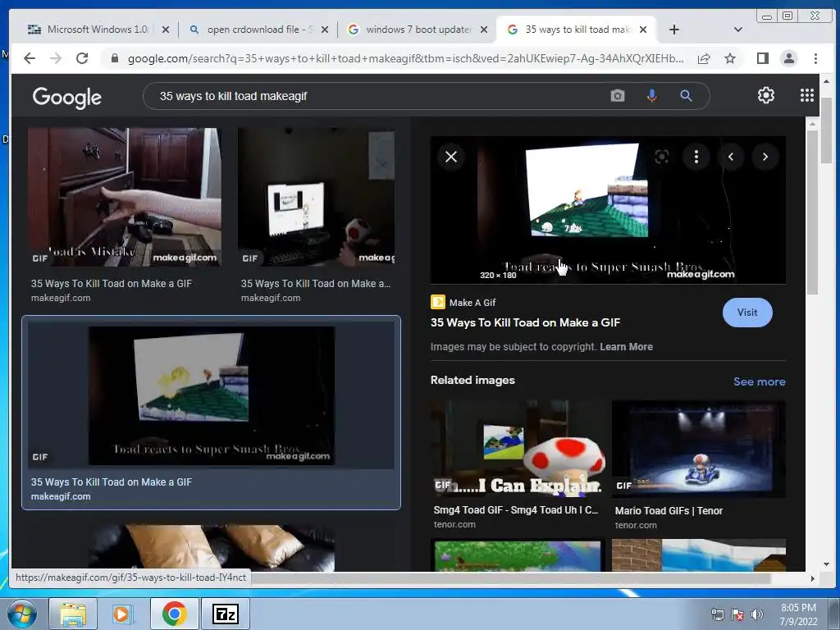Show the next image in preview
Viewport: 840px width, 630px height.
point(765,157)
